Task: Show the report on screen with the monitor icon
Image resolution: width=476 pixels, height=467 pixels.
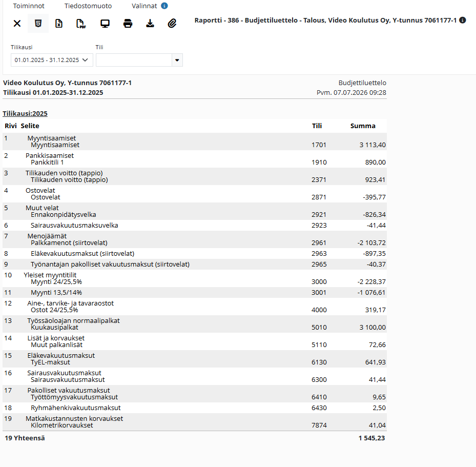Action: click(x=105, y=24)
